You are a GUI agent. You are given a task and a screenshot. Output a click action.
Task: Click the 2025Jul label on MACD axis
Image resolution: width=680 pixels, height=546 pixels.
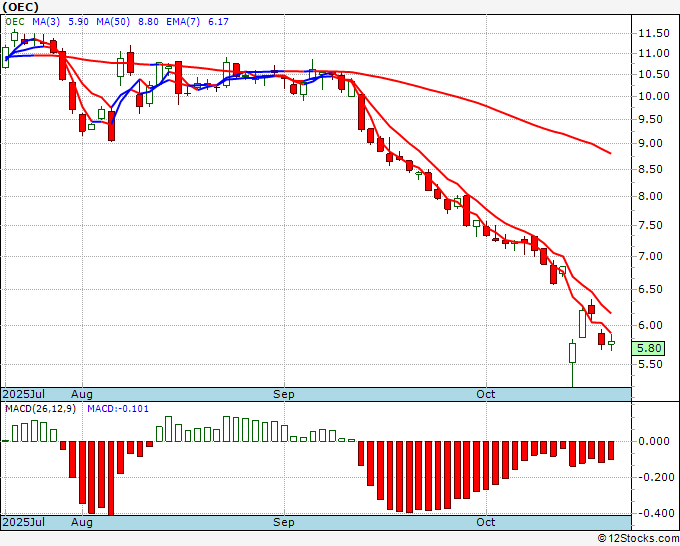tap(24, 522)
